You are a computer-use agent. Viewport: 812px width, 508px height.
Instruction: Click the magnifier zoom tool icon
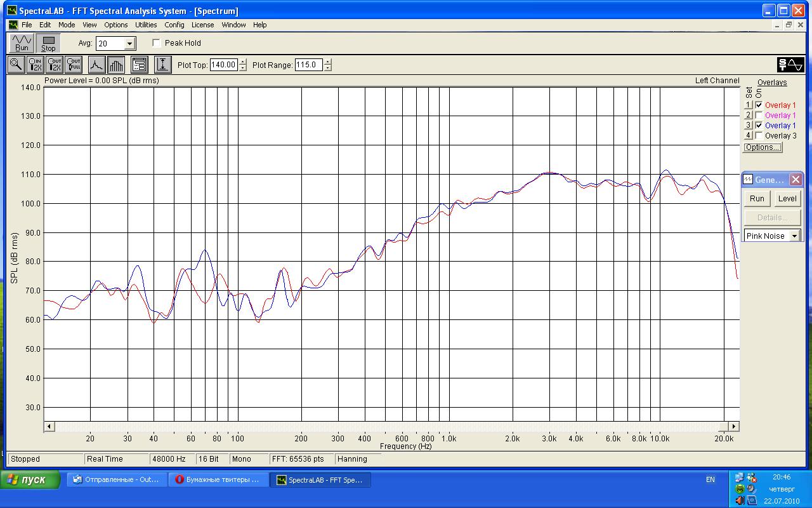pyautogui.click(x=16, y=64)
